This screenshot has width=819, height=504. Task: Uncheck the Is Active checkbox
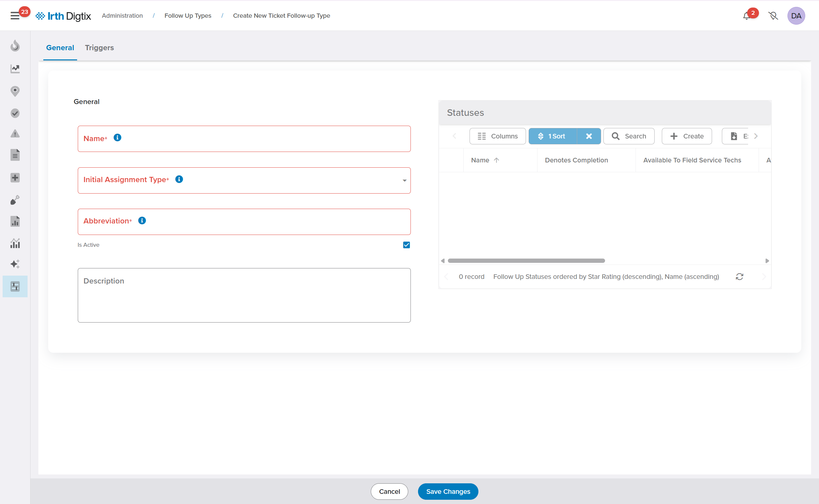[x=406, y=245]
